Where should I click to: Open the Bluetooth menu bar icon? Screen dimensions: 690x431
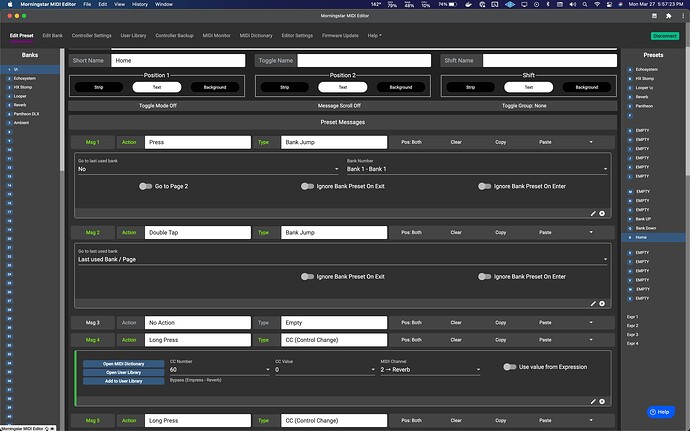point(548,4)
